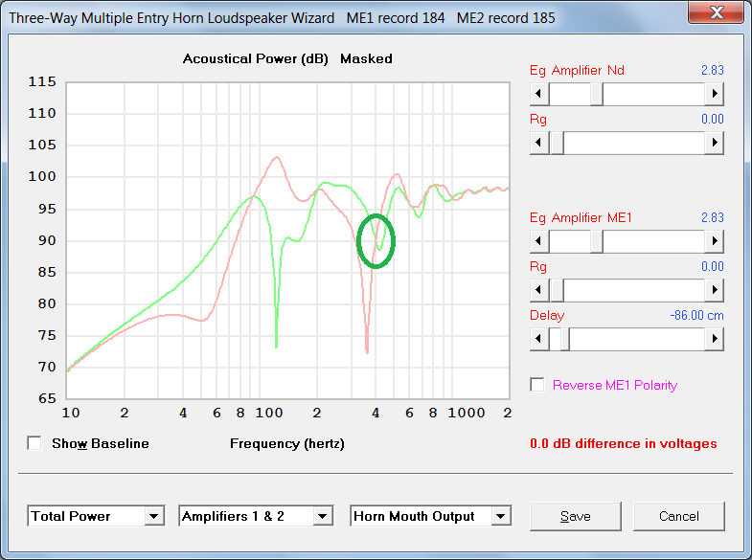Screen dimensions: 752x560
Task: Click the ME1 Rg slider thumb
Action: tap(557, 290)
